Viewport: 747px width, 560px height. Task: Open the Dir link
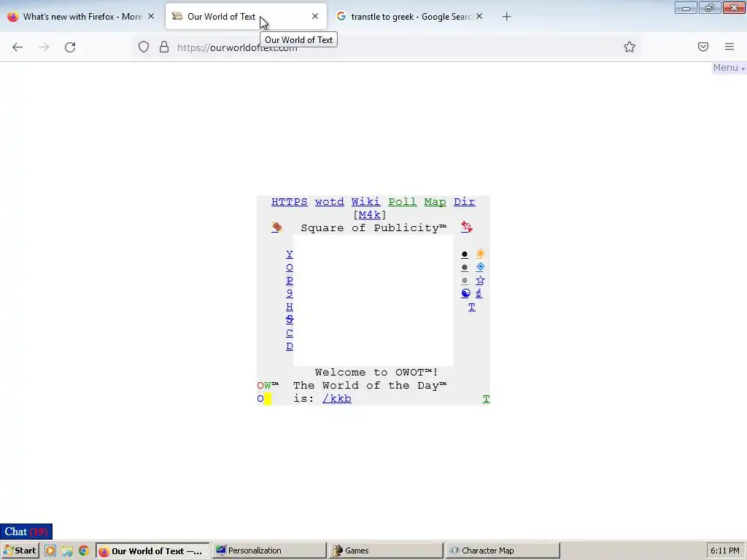point(464,202)
